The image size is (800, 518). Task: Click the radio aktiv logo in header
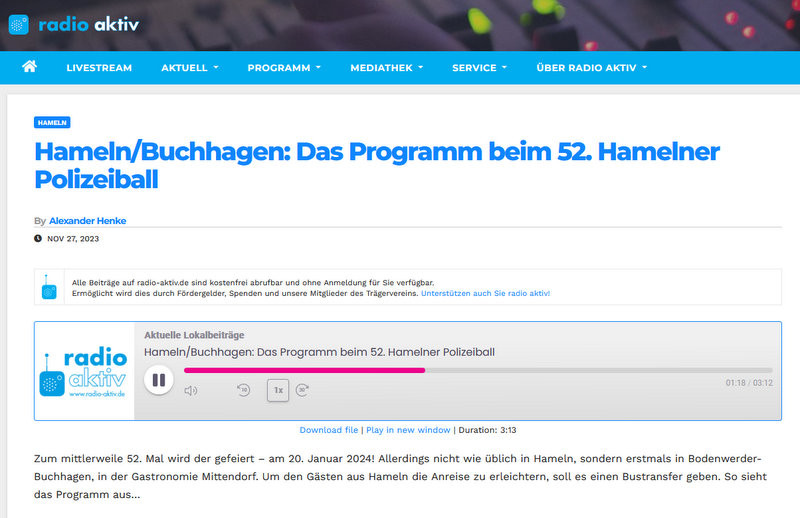(74, 24)
